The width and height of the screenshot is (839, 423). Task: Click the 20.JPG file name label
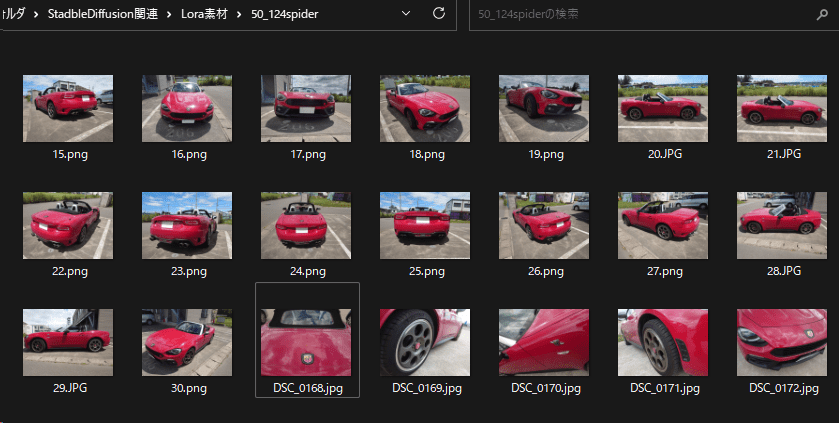tap(663, 155)
